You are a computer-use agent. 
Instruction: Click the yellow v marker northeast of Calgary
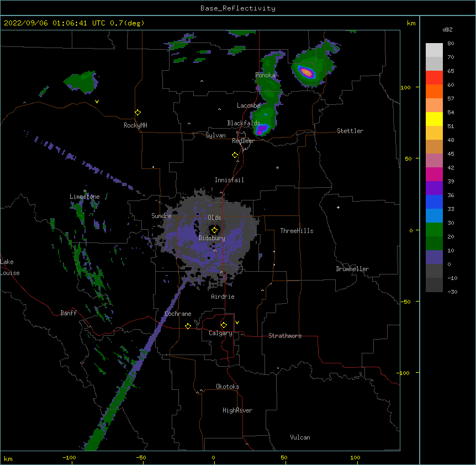tap(237, 323)
